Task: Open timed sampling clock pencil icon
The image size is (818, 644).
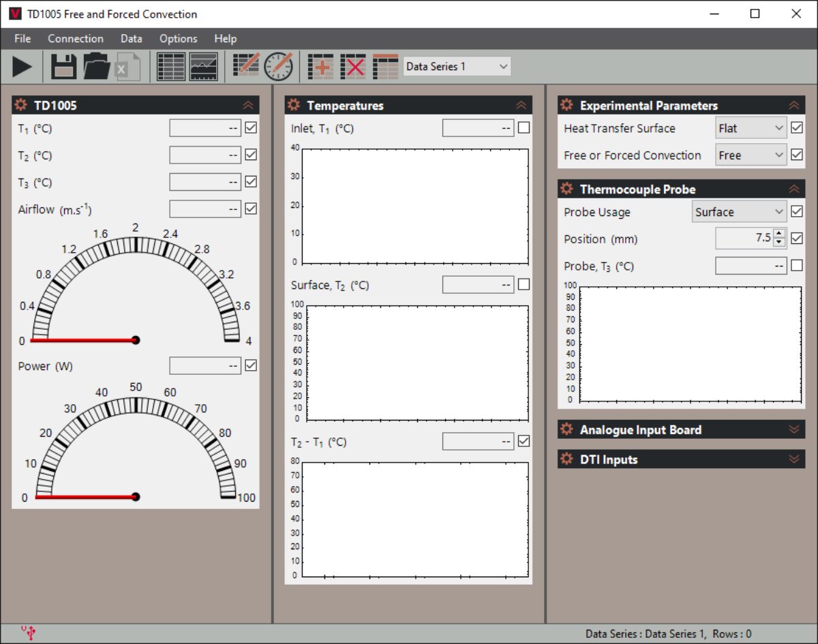Action: pyautogui.click(x=278, y=67)
